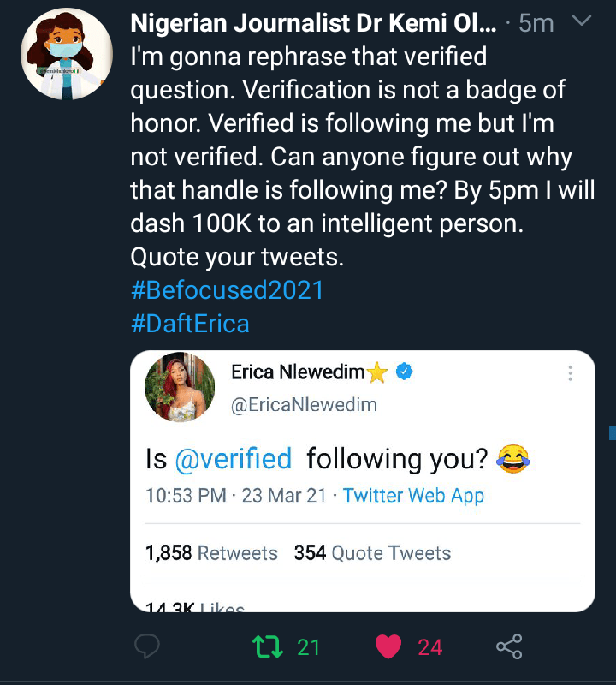Open three-dot menu on Erica's quoted tweet
This screenshot has width=616, height=685.
coord(570,373)
